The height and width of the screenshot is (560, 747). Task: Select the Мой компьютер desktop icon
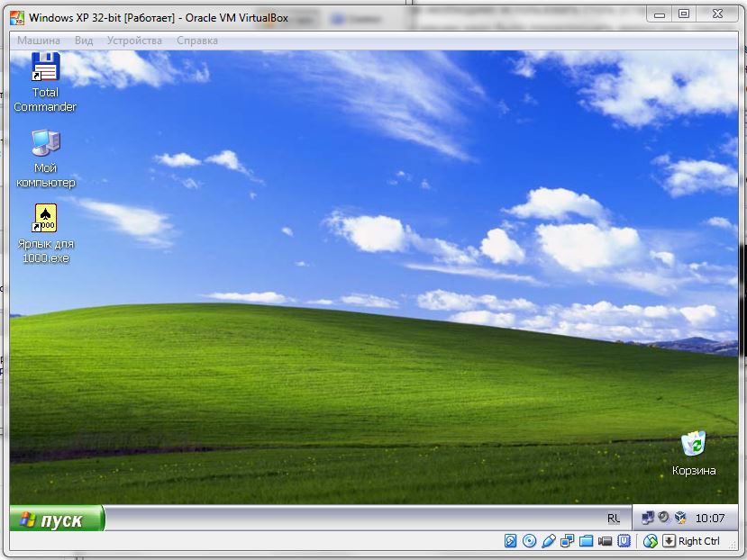46,158
